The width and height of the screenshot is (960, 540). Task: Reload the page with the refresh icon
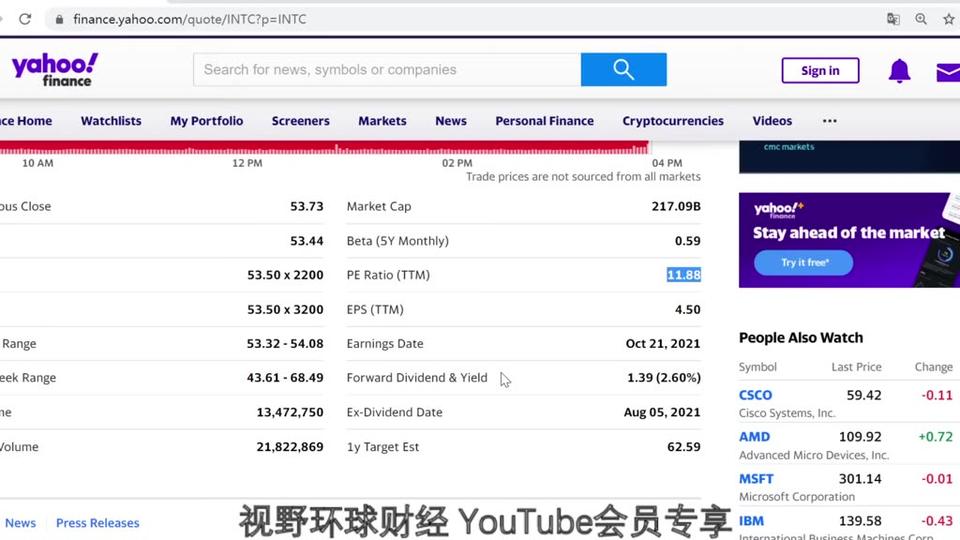(25, 19)
